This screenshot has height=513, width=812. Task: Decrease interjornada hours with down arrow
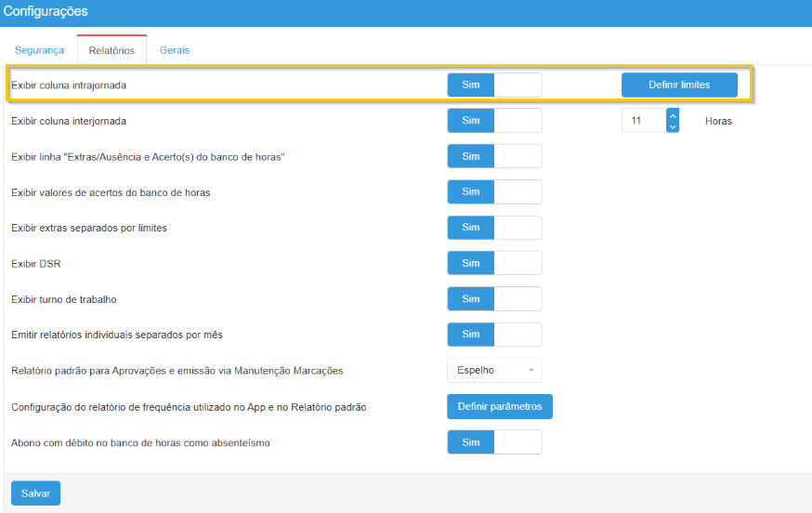pos(673,126)
